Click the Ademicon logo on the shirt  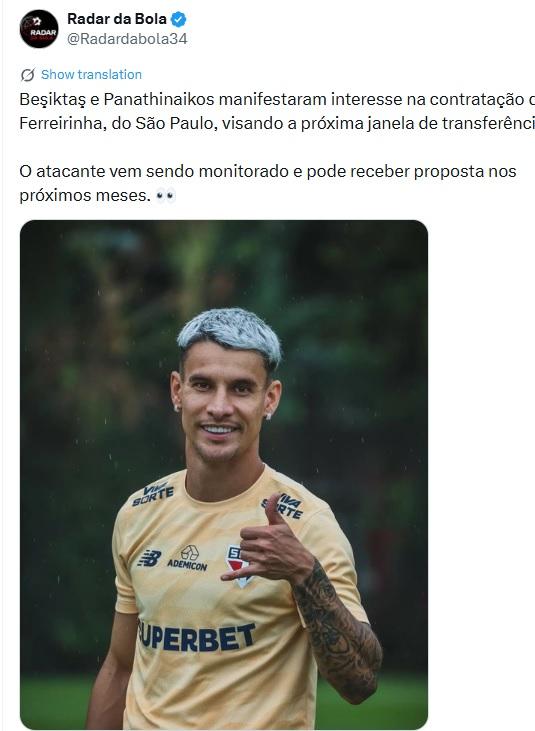pos(187,558)
